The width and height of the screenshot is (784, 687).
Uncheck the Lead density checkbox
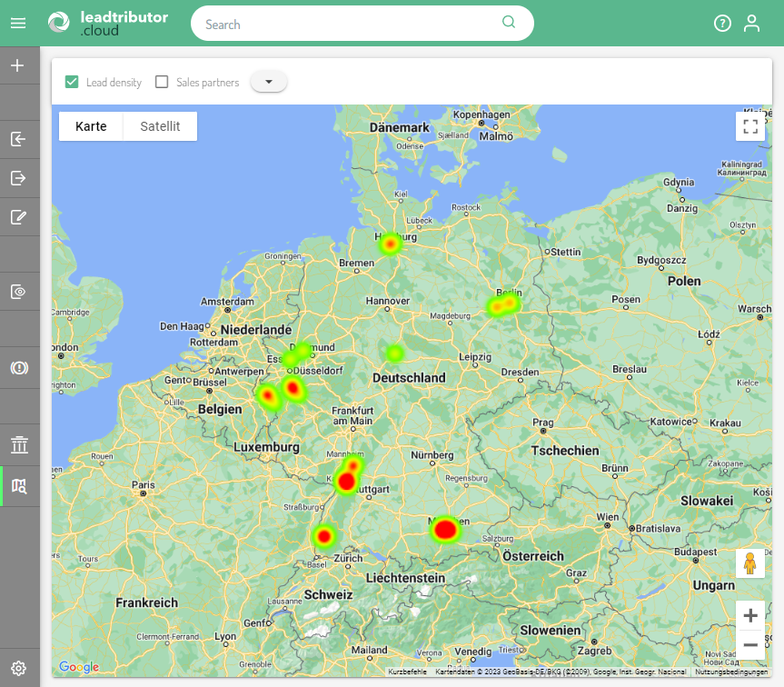pyautogui.click(x=72, y=82)
